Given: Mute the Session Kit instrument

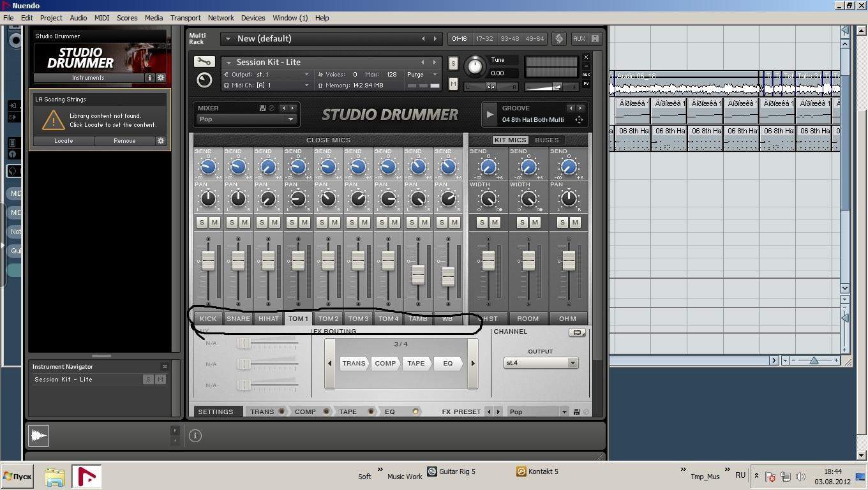Looking at the screenshot, I should tap(453, 84).
